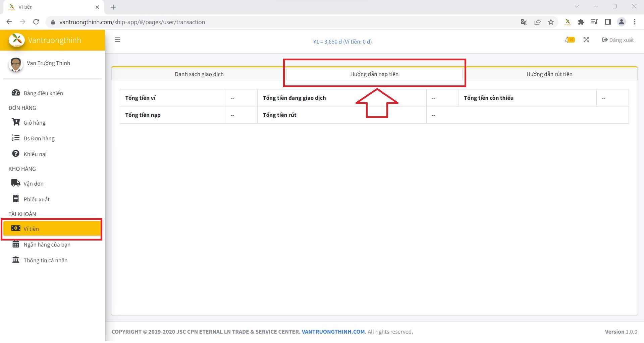Image resolution: width=644 pixels, height=343 pixels.
Task: Open Chrome three-dot menu
Action: click(x=635, y=22)
